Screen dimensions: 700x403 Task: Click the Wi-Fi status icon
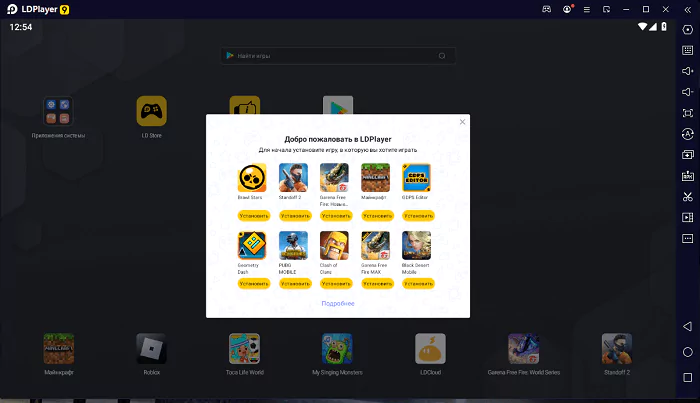point(642,27)
